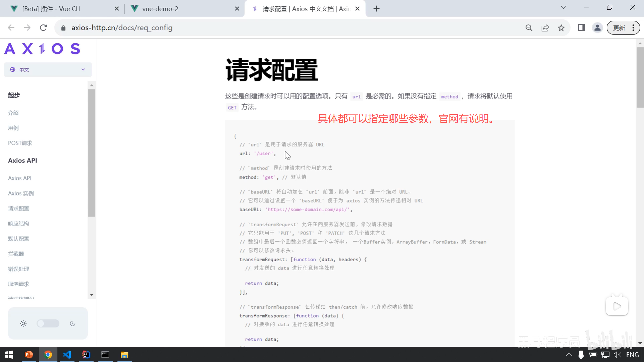Image resolution: width=644 pixels, height=362 pixels.
Task: Open the zoom magnifier icon in address bar
Action: [529, 28]
